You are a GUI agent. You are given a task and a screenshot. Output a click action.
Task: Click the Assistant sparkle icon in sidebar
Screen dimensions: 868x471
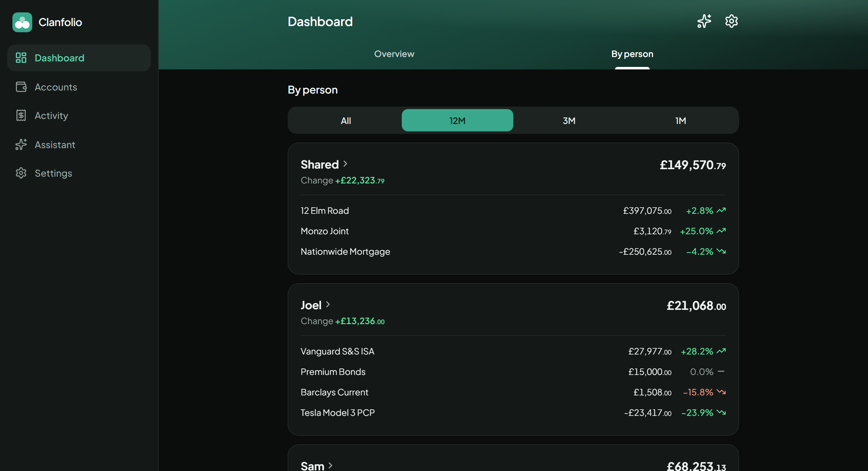coord(21,144)
